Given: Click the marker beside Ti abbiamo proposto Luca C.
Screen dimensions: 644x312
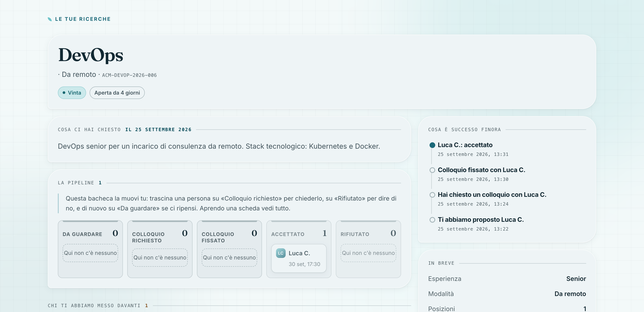Looking at the screenshot, I should (x=432, y=220).
